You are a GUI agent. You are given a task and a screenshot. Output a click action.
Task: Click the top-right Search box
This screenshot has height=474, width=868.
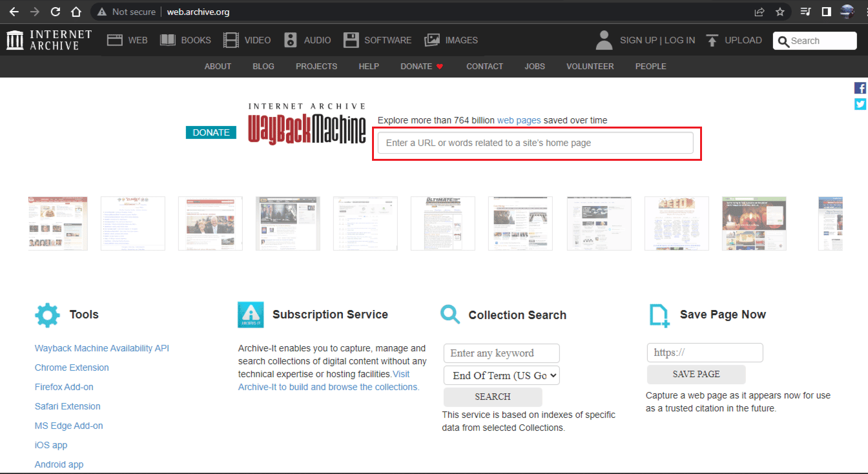815,41
